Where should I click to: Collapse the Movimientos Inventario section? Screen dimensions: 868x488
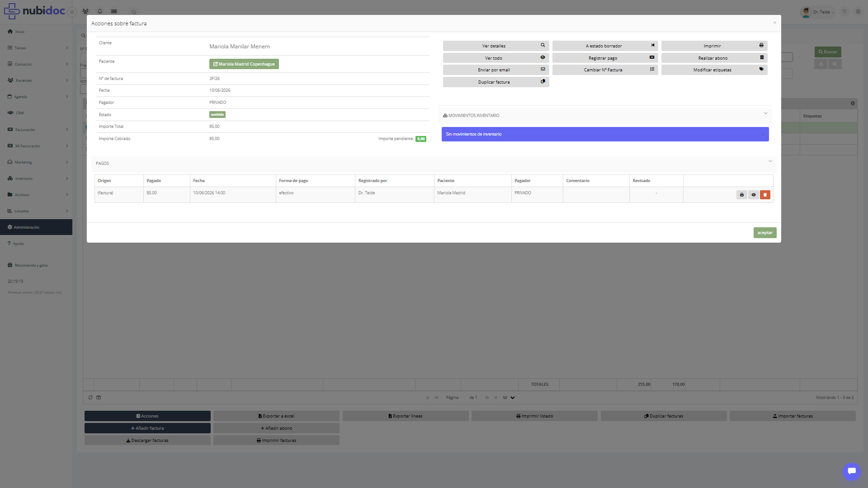(765, 113)
